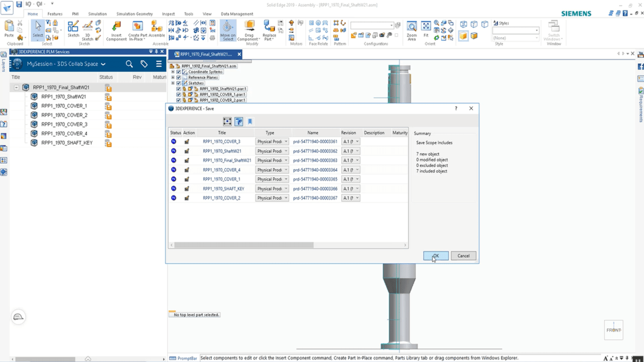Viewport: 644px width, 362px height.
Task: Open Type dropdown for RPP1_1970_SHAFT_KEY
Action: [x=272, y=189]
